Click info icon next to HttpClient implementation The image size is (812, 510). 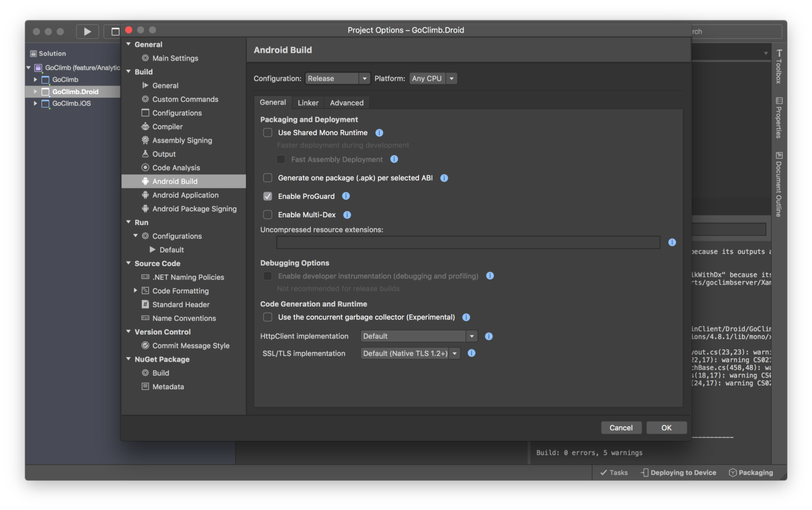pyautogui.click(x=489, y=336)
